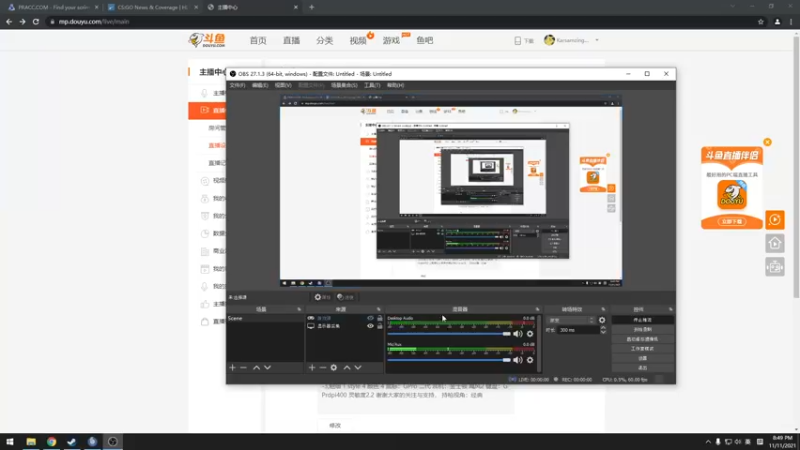Move the source down using the Sources arrow
The height and width of the screenshot is (450, 800).
pos(358,367)
